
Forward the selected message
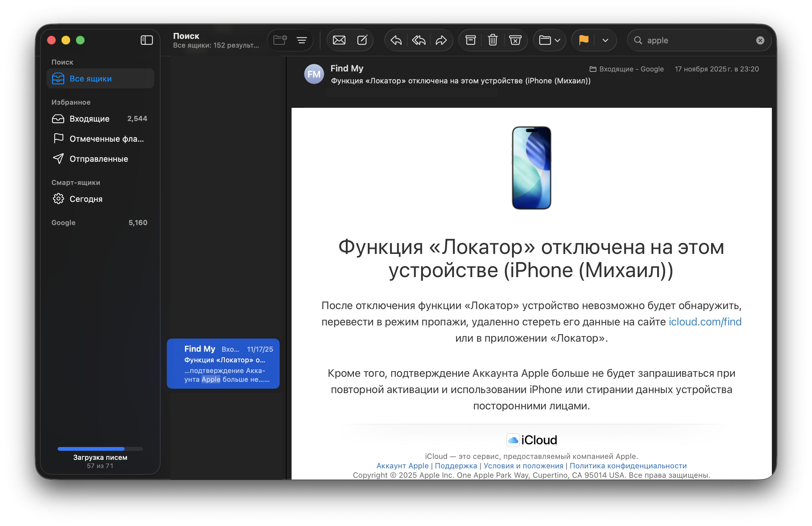441,40
